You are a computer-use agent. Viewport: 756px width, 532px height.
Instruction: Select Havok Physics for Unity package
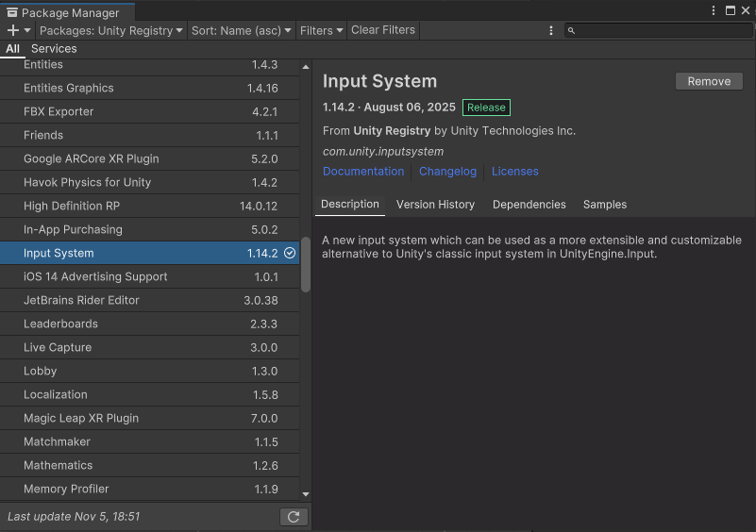(149, 183)
